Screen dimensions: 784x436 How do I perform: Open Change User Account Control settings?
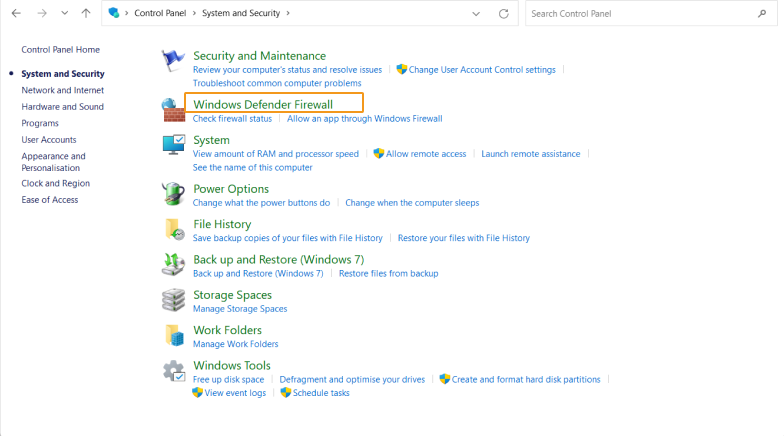coord(482,70)
